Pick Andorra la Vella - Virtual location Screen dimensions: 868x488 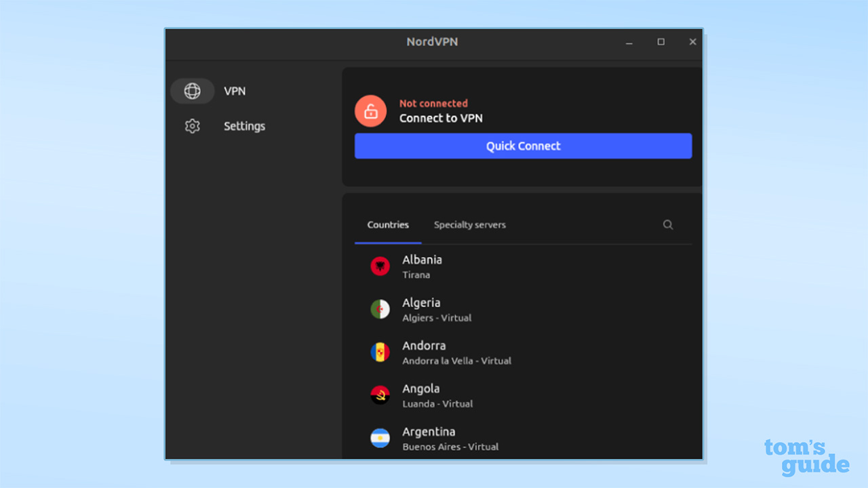[456, 361]
